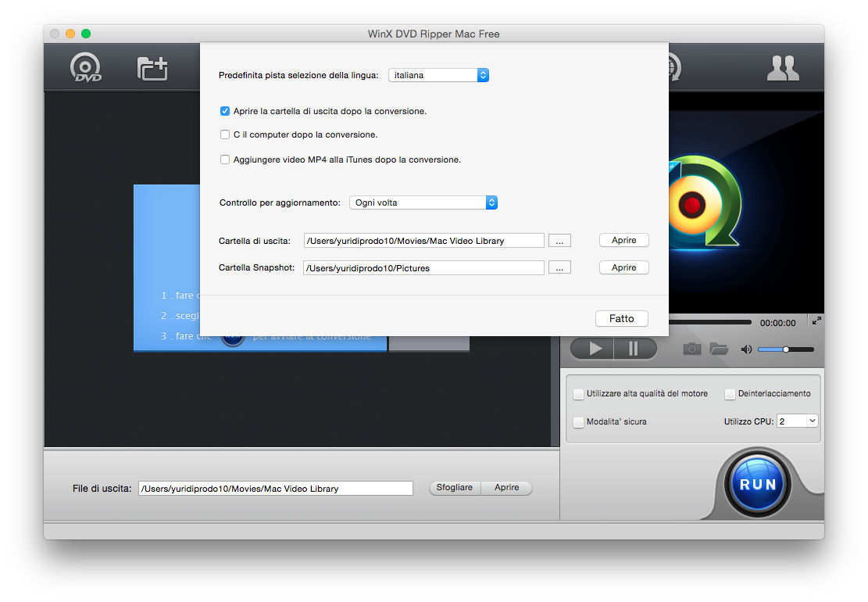
Task: Click the Cartella Snapshot path field
Action: tap(424, 268)
